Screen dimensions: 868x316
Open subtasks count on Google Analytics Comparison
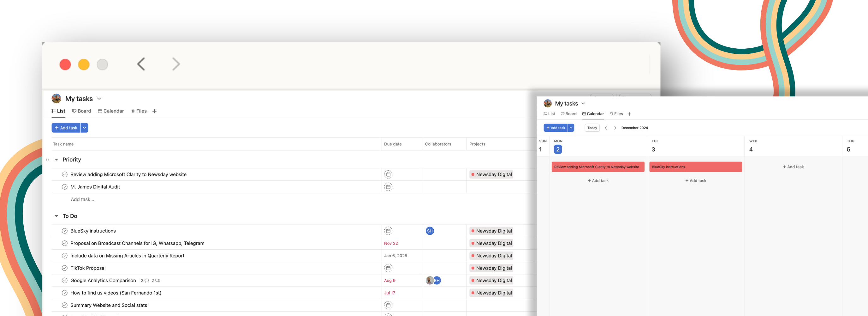pyautogui.click(x=155, y=281)
